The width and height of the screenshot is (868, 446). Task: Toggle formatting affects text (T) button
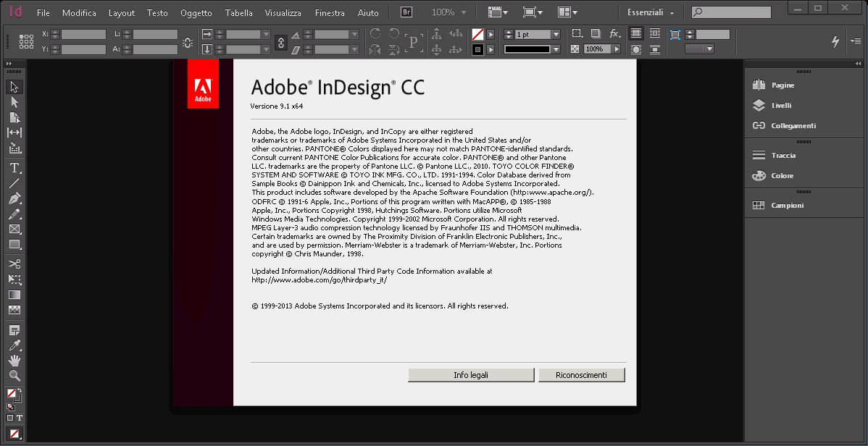click(20, 418)
